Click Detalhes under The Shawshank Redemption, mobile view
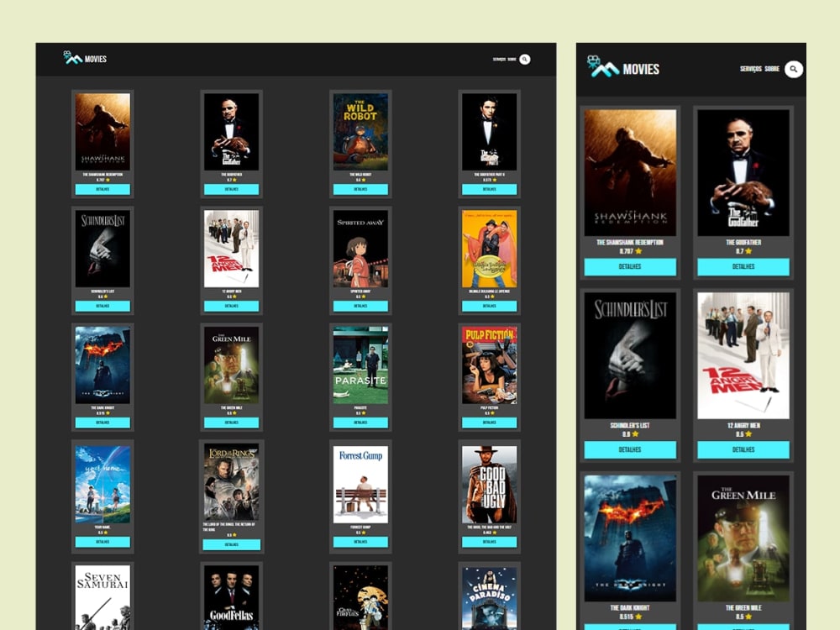This screenshot has width=840, height=630. coord(630,267)
